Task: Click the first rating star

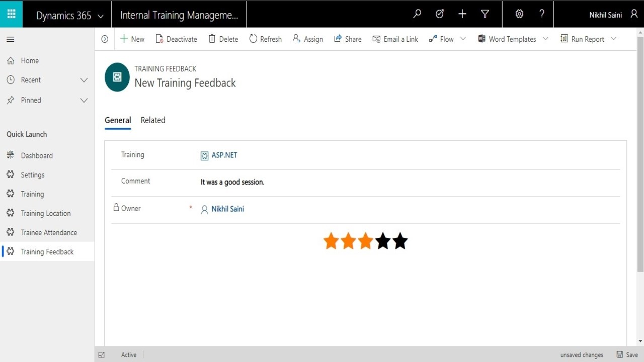Action: 331,241
